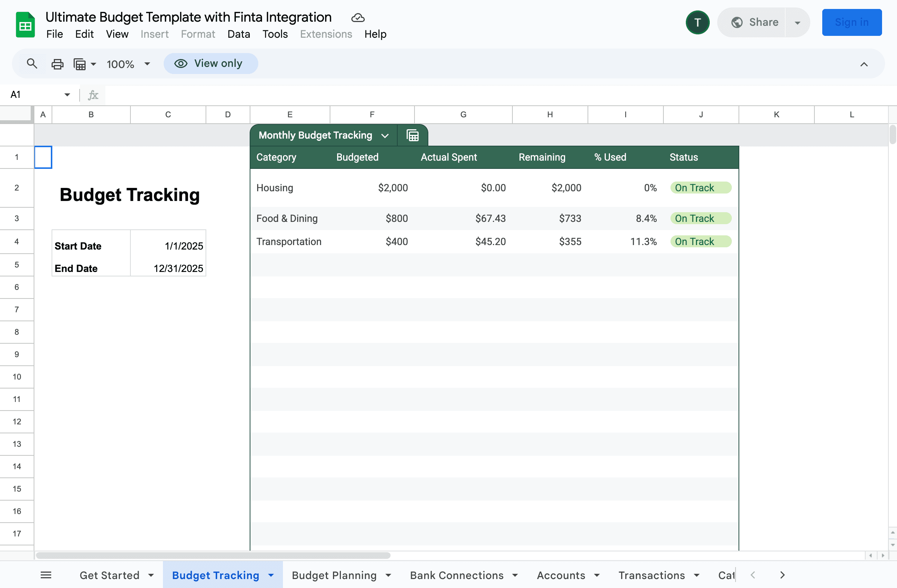897x588 pixels.
Task: Click the horizontal scrollbar thumb
Action: 213,555
